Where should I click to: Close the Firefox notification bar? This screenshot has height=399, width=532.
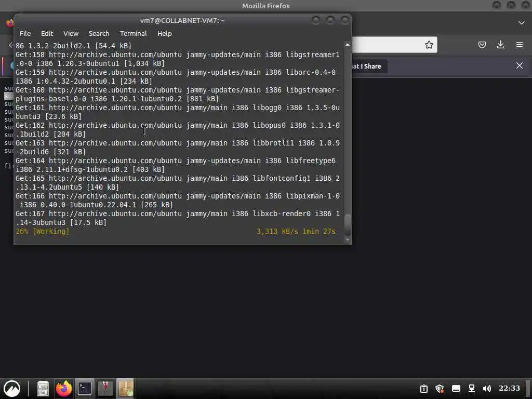[520, 66]
